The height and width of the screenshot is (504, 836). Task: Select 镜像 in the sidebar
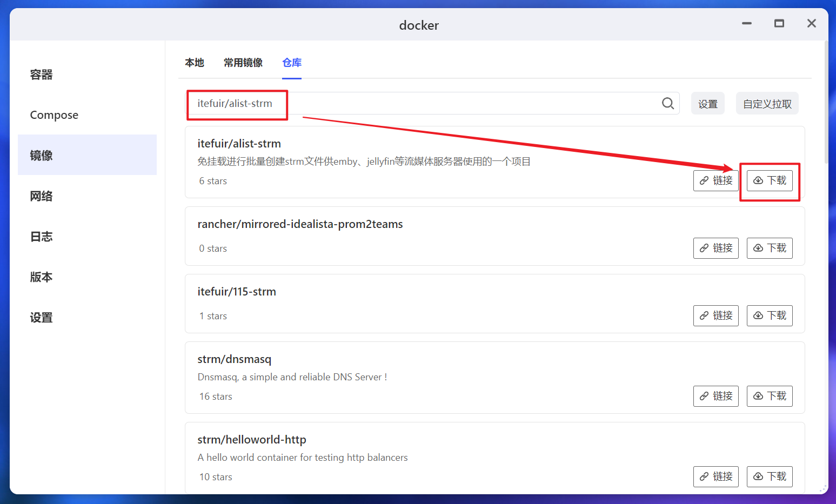coord(87,155)
